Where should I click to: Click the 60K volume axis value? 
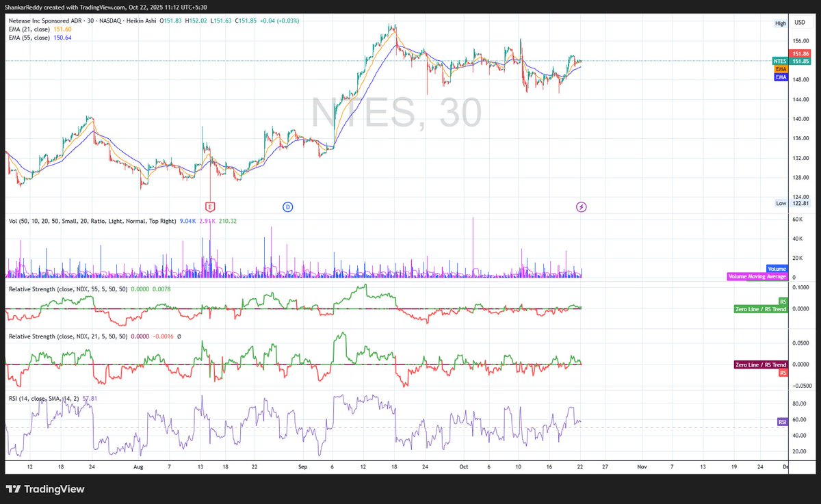tap(797, 220)
